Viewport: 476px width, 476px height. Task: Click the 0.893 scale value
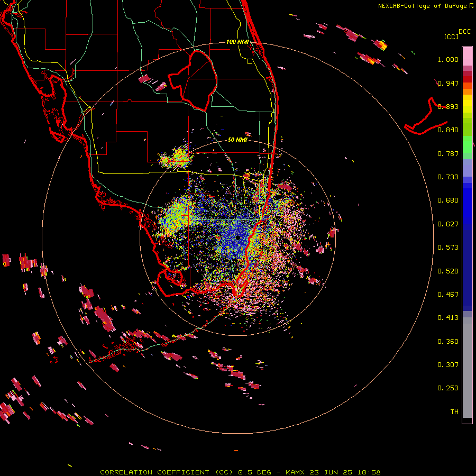tap(448, 106)
